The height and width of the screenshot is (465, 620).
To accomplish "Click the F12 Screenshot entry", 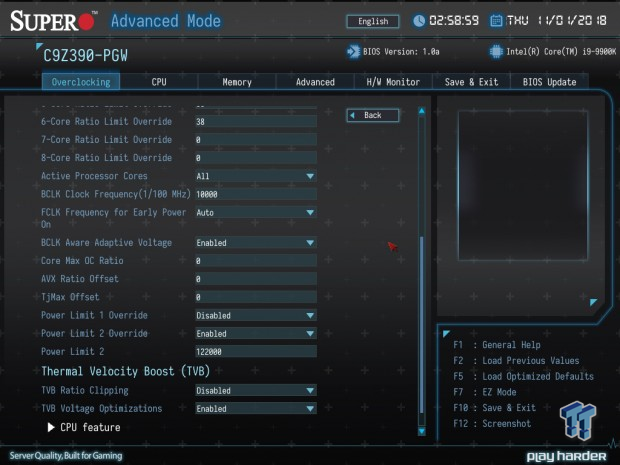I will coord(492,423).
